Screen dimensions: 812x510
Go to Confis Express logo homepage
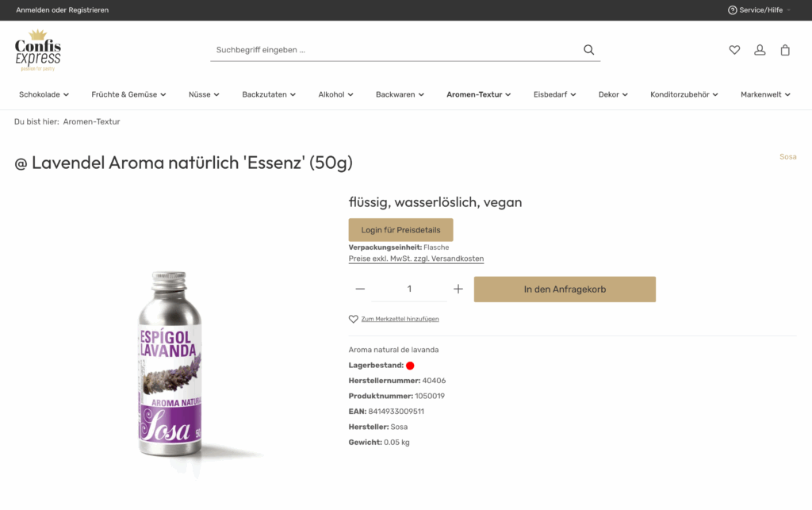pos(38,50)
